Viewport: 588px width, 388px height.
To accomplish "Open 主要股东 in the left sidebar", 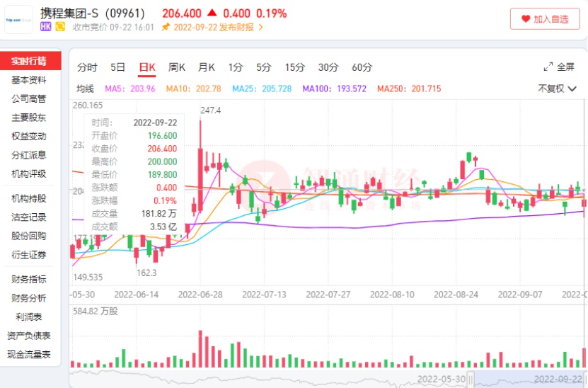I will 29,118.
